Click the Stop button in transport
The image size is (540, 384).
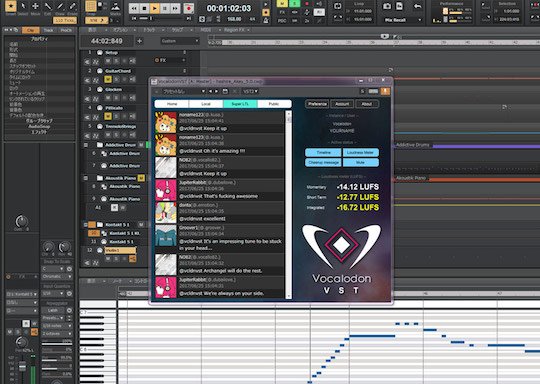coord(144,8)
